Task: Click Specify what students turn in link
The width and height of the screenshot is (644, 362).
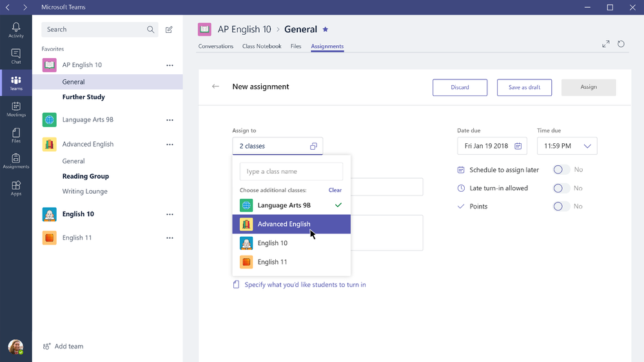Action: 305,285
